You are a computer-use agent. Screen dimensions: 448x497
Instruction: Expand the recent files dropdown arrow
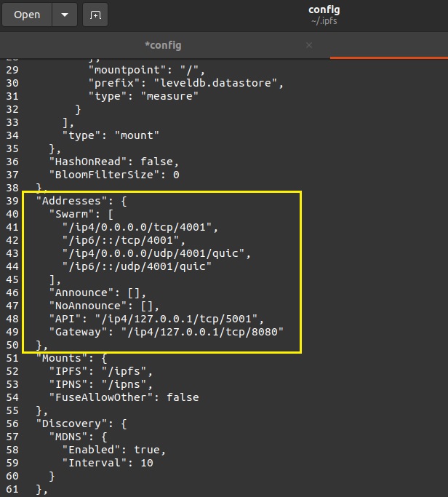65,15
